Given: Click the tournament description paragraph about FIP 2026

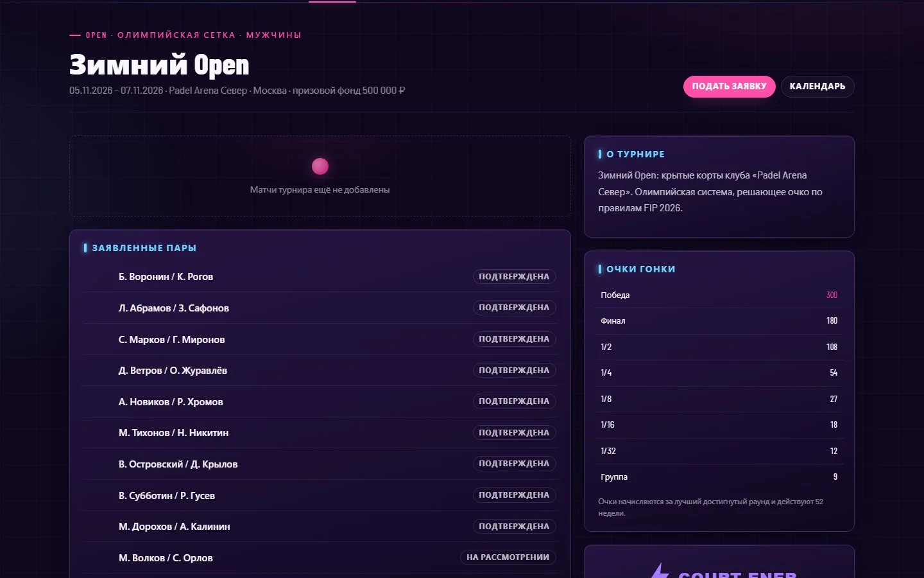Looking at the screenshot, I should (x=710, y=191).
